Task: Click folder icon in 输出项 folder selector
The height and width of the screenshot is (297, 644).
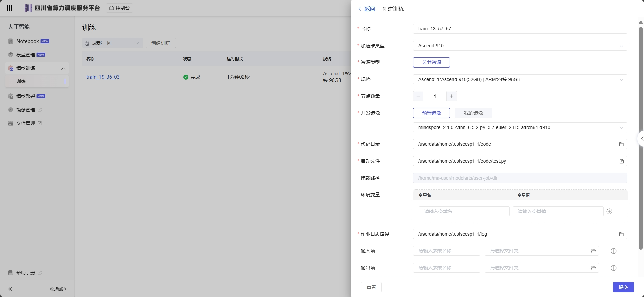Action: pyautogui.click(x=593, y=268)
